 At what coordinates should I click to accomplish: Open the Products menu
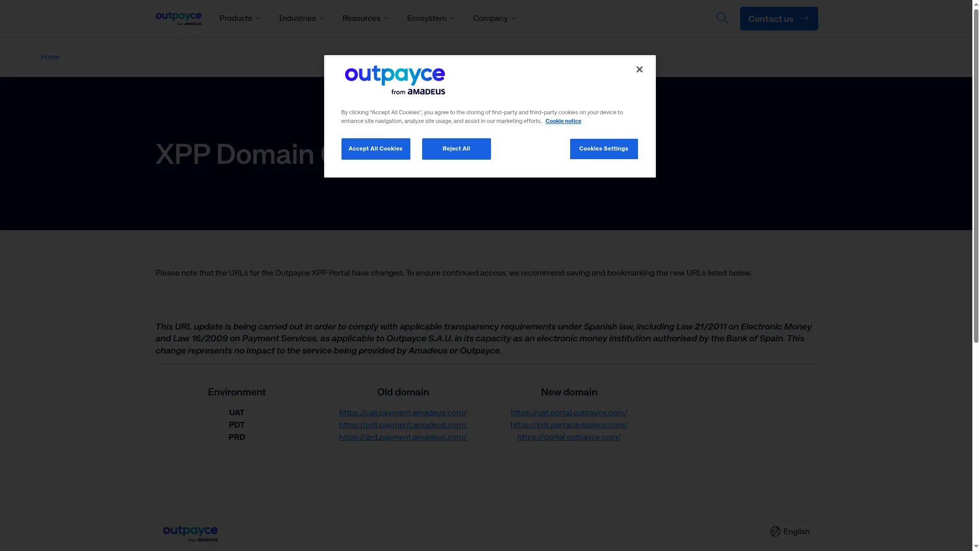click(240, 18)
